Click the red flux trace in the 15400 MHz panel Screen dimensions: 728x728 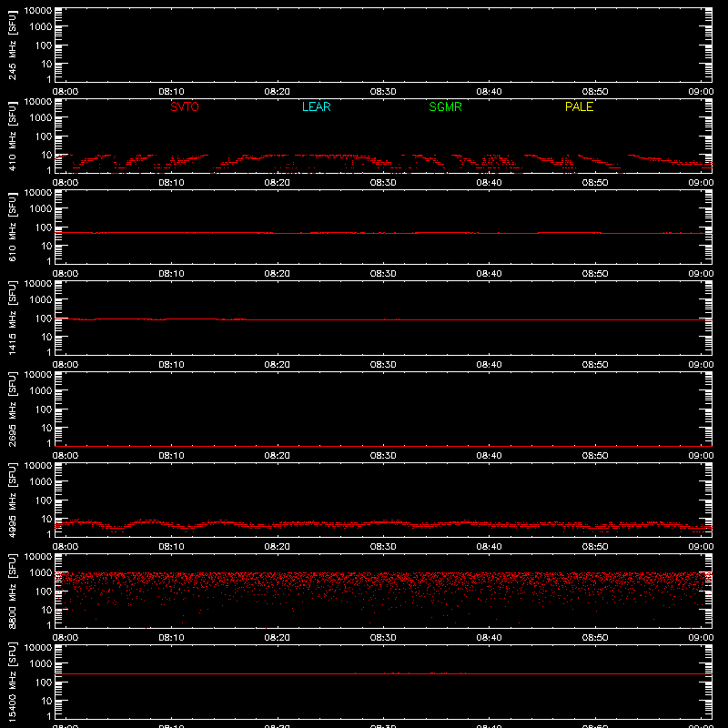(x=383, y=673)
